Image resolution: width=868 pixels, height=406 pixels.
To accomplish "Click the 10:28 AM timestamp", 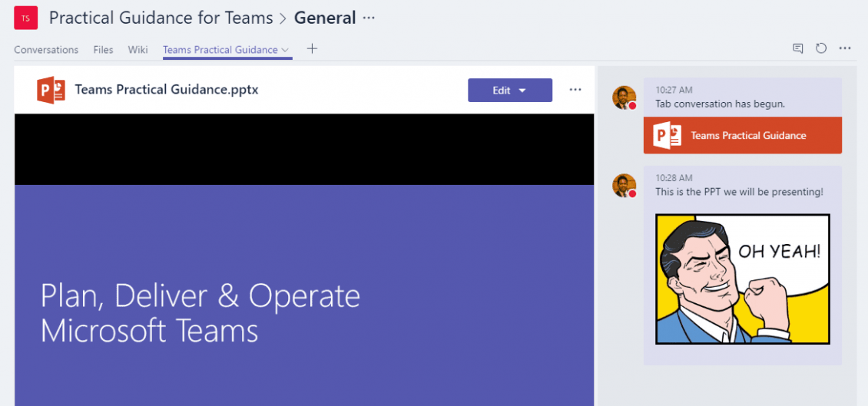I will coord(674,178).
